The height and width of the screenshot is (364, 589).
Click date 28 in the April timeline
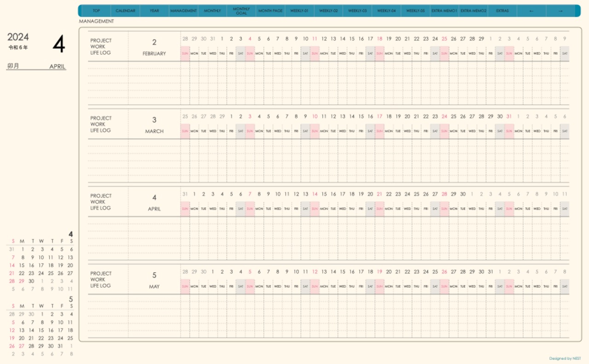coord(444,194)
